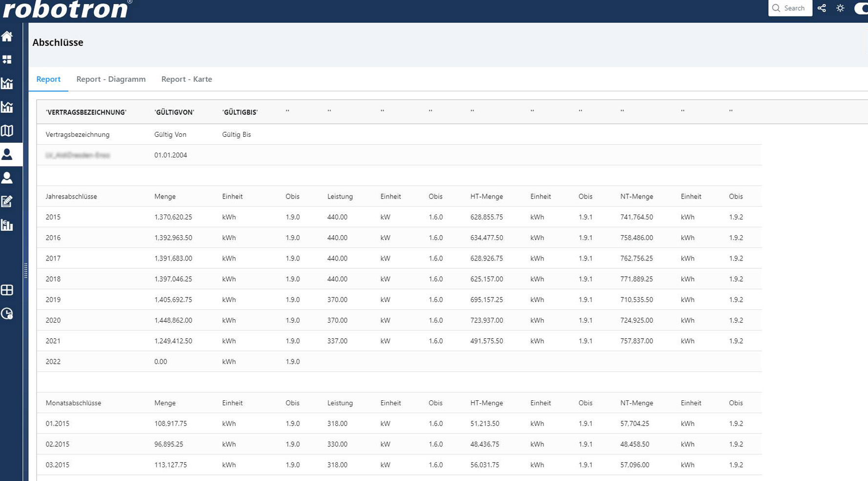Click the four-pane grid icon in sidebar

(x=7, y=290)
